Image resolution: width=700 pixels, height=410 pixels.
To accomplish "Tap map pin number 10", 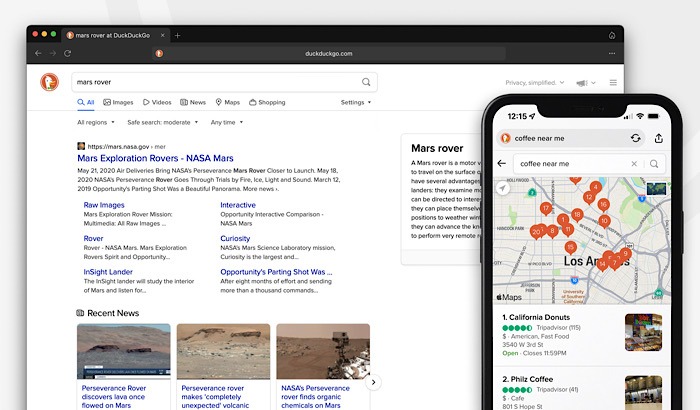I will click(x=604, y=222).
